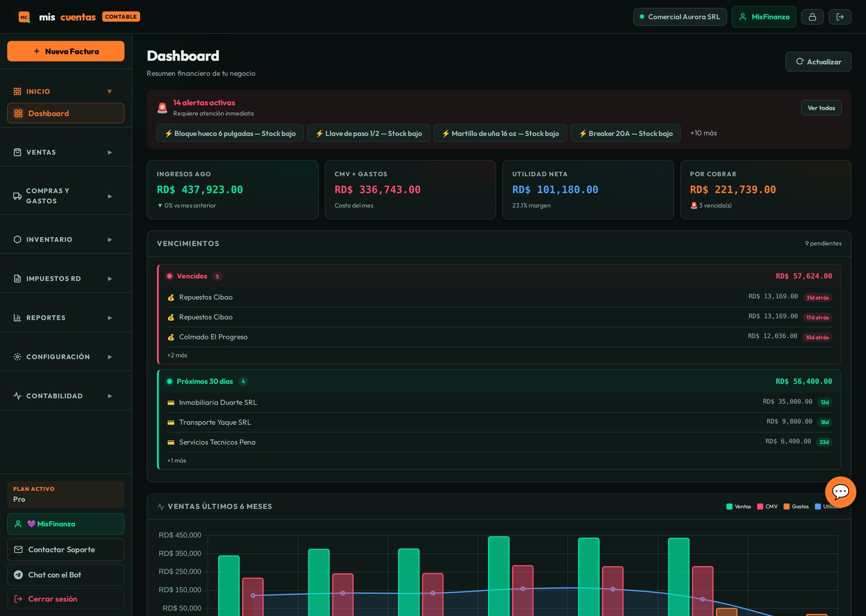Open Bloque hueco 6 pulgadas stock alert
Viewport: 866px width, 616px height.
pos(230,133)
